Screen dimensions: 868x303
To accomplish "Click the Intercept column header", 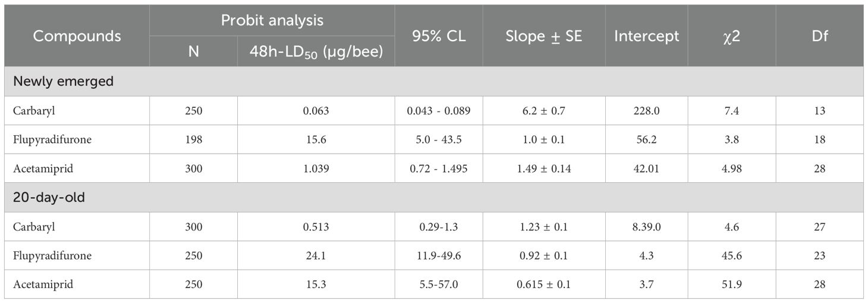I will point(646,36).
